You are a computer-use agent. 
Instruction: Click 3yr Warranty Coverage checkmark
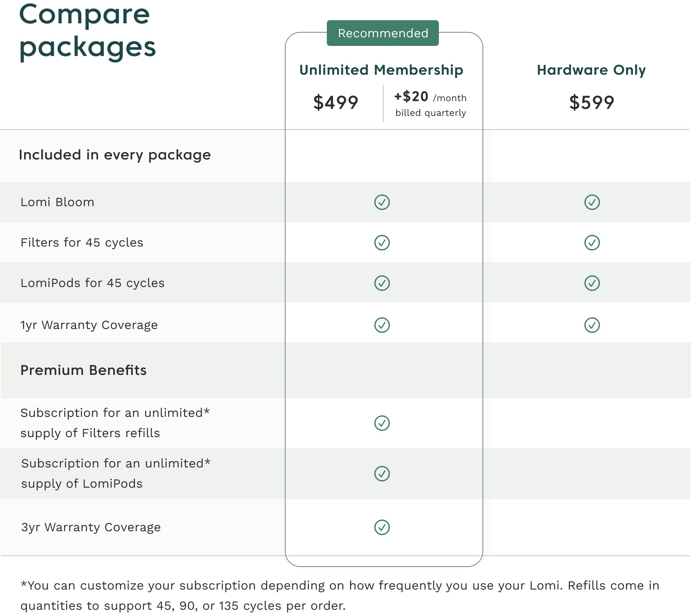(x=382, y=527)
